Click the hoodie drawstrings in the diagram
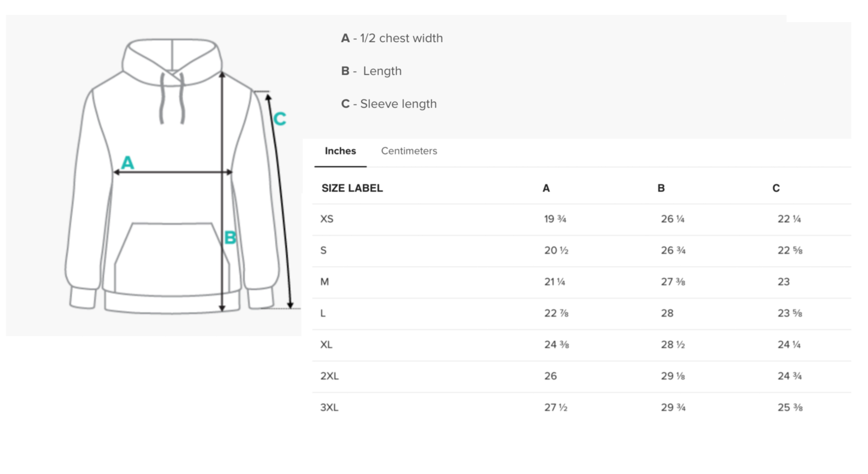Image resolution: width=868 pixels, height=474 pixels. tap(172, 98)
